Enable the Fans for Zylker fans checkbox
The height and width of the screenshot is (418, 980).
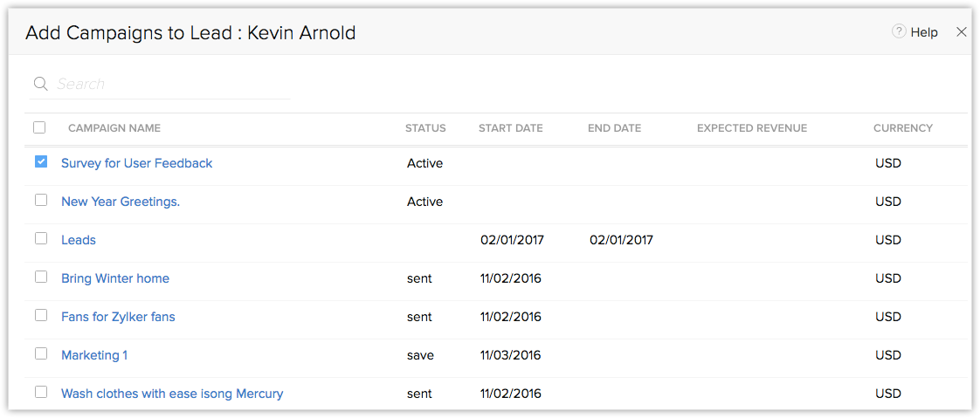pos(41,315)
